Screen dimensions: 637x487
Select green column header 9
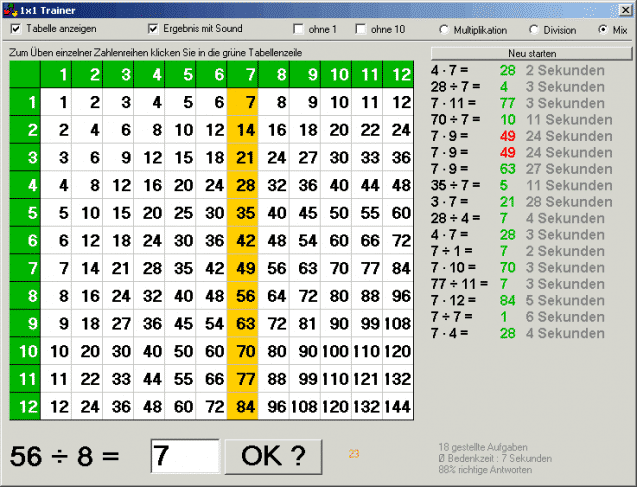[x=305, y=74]
